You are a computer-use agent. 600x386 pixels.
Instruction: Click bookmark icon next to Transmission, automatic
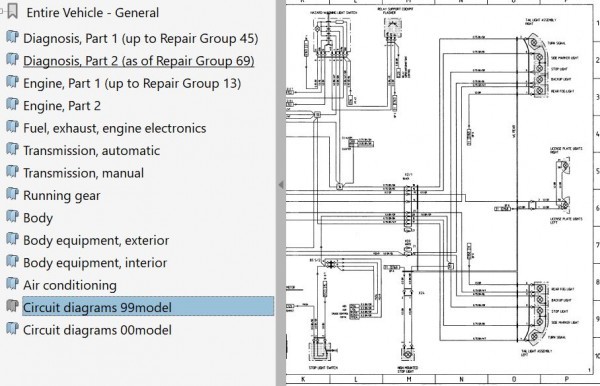12,149
